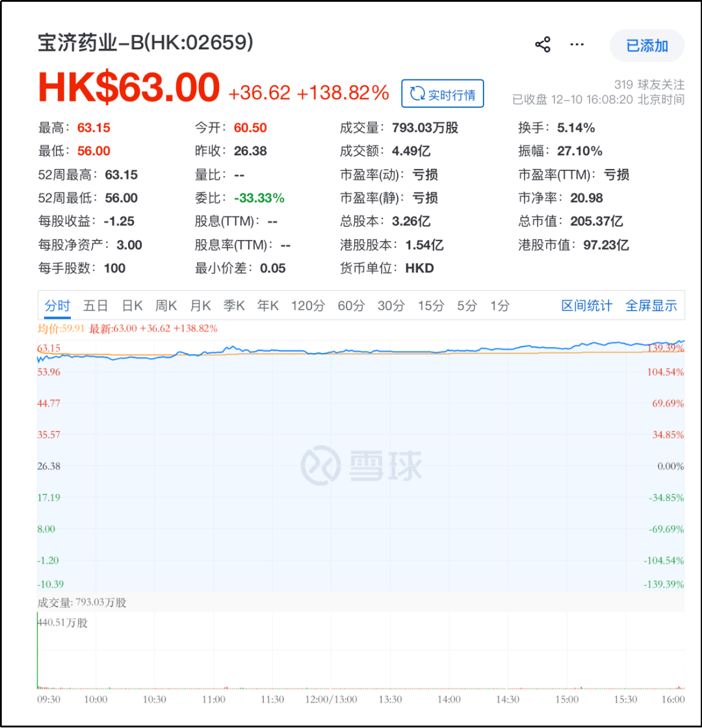Switch to the 30分 interval tab
This screenshot has width=702, height=728.
pyautogui.click(x=391, y=305)
